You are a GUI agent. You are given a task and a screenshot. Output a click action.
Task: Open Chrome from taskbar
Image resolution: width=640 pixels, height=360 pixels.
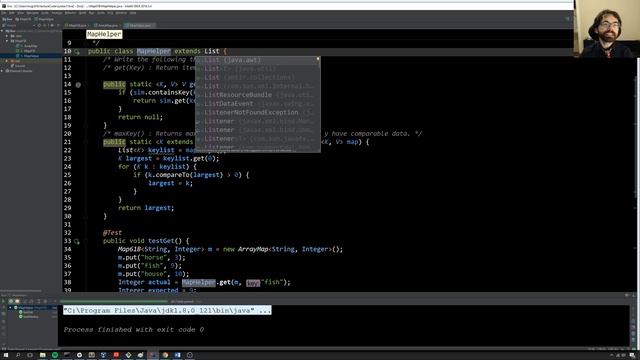(165, 355)
